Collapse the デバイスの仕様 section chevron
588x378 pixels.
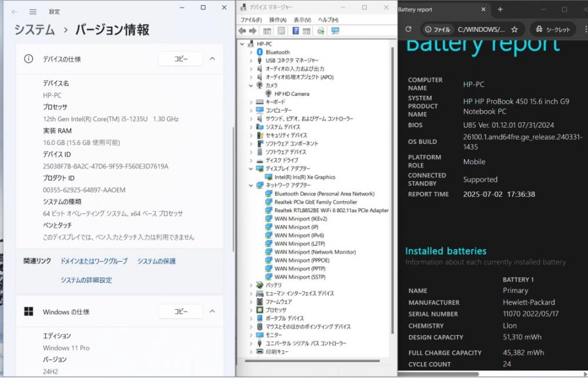pyautogui.click(x=212, y=59)
